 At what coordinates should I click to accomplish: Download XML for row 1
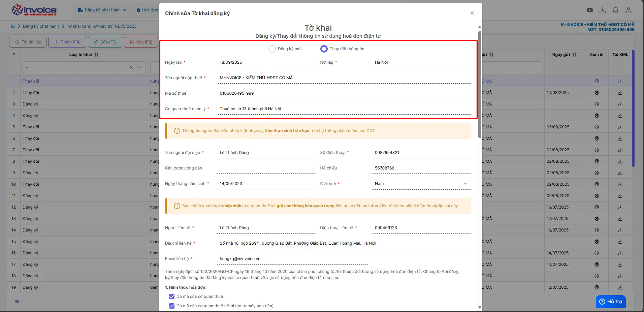pos(620,81)
